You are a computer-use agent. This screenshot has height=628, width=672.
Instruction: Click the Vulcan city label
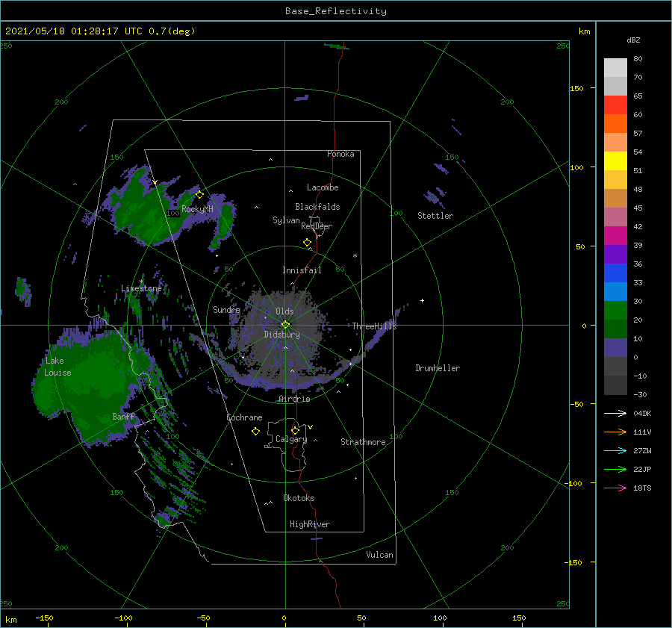[380, 555]
